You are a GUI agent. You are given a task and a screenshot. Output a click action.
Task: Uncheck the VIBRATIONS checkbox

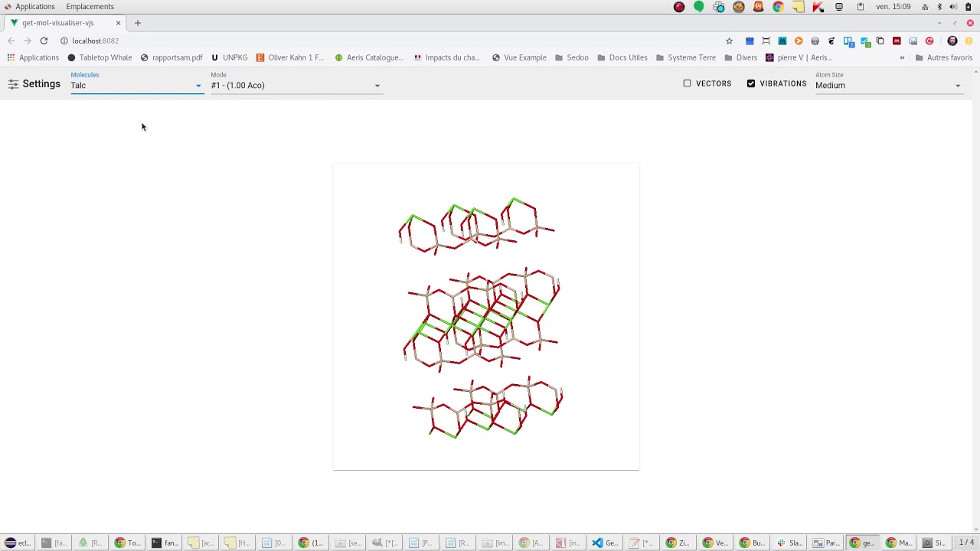click(x=751, y=83)
